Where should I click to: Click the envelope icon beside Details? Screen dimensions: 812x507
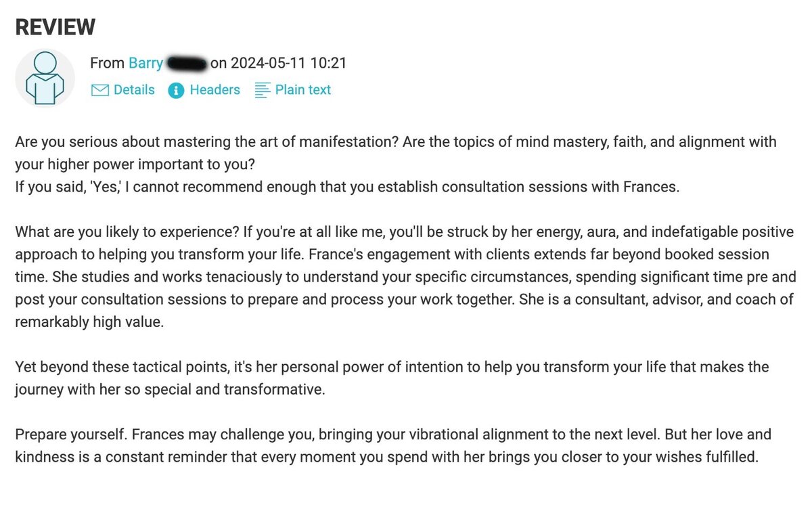(99, 90)
